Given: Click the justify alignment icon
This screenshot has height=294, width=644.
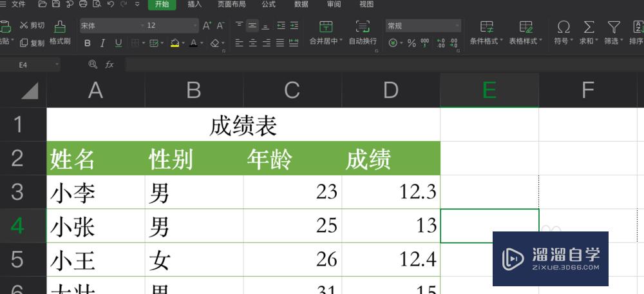Looking at the screenshot, I should click(x=280, y=43).
